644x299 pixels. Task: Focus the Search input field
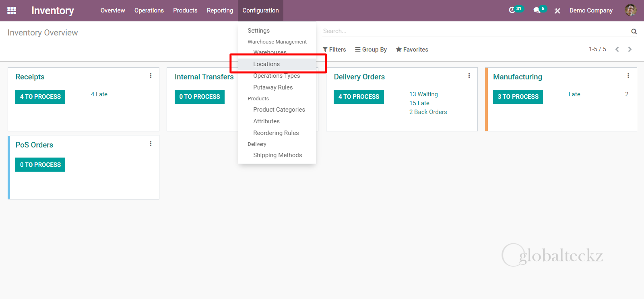click(476, 31)
